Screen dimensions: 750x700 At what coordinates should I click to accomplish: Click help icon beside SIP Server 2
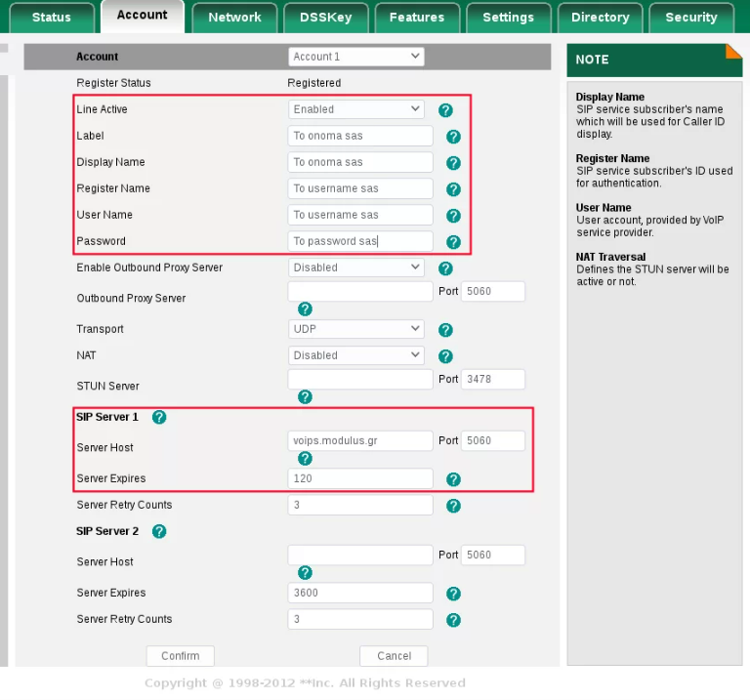pos(159,532)
